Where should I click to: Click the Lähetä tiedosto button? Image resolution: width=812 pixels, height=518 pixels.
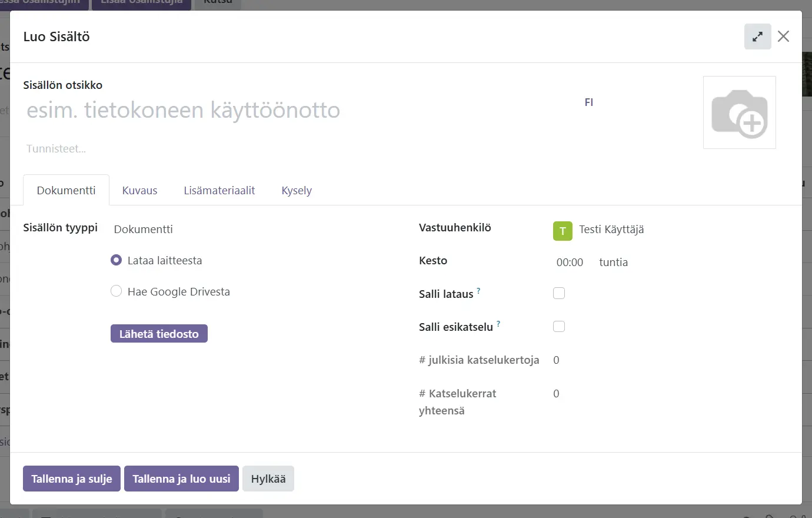[159, 334]
